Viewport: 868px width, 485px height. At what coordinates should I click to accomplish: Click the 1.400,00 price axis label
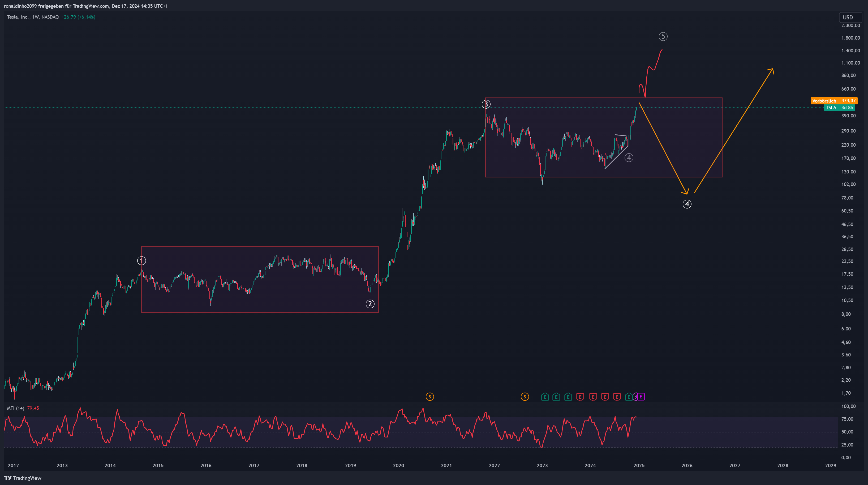click(x=850, y=50)
